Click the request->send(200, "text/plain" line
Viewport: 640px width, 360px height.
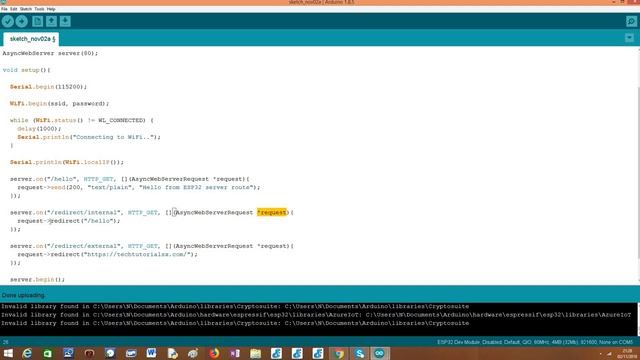coord(138,187)
